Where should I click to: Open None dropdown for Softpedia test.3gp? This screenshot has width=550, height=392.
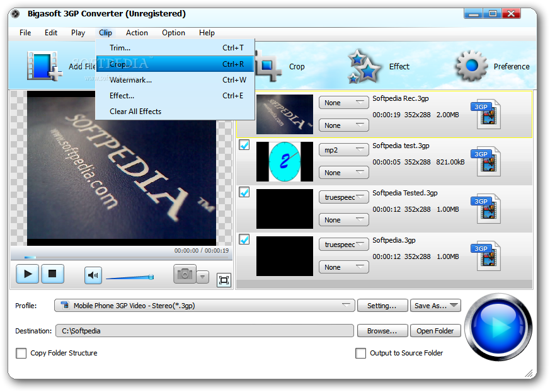point(344,173)
